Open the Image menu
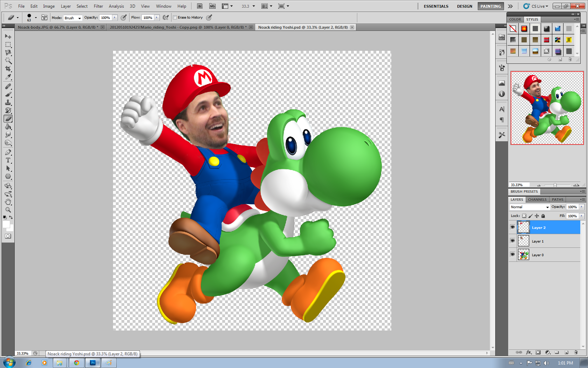Screen dimensions: 588x368 [49, 6]
